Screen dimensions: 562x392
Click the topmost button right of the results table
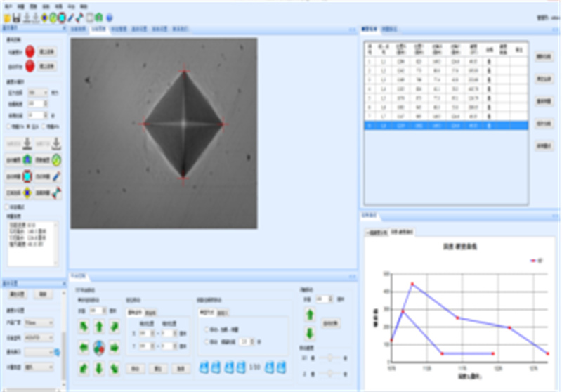[543, 56]
